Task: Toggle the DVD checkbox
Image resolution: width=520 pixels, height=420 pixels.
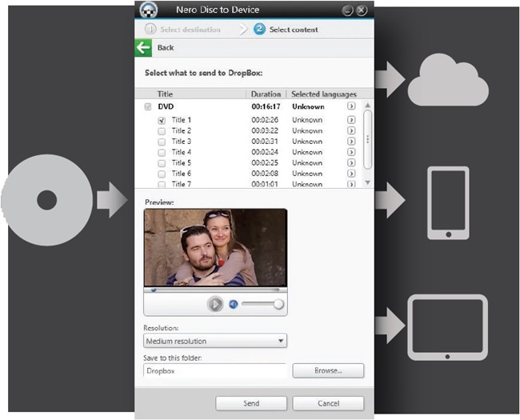Action: [x=148, y=107]
